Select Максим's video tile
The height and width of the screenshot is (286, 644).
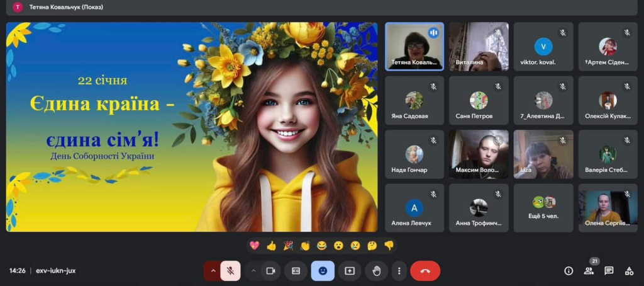pos(479,154)
